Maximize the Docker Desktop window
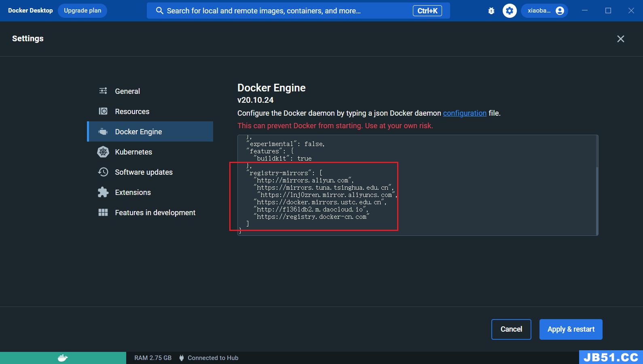 (x=608, y=11)
